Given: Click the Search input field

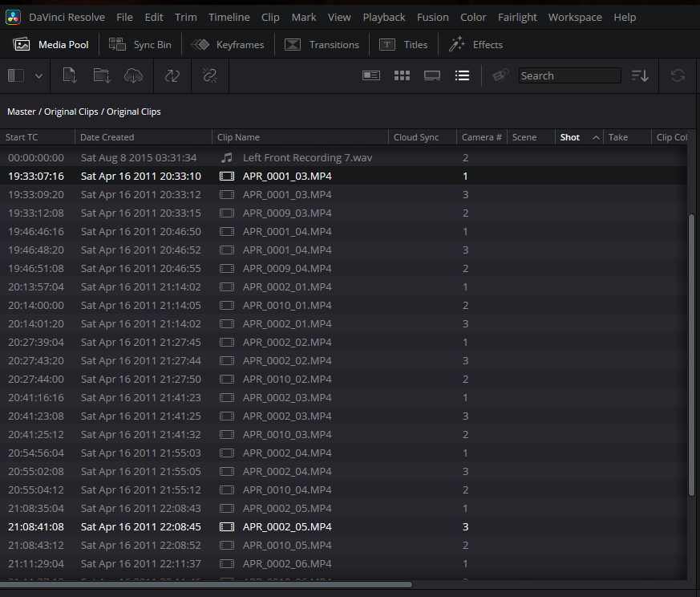Looking at the screenshot, I should pyautogui.click(x=569, y=75).
